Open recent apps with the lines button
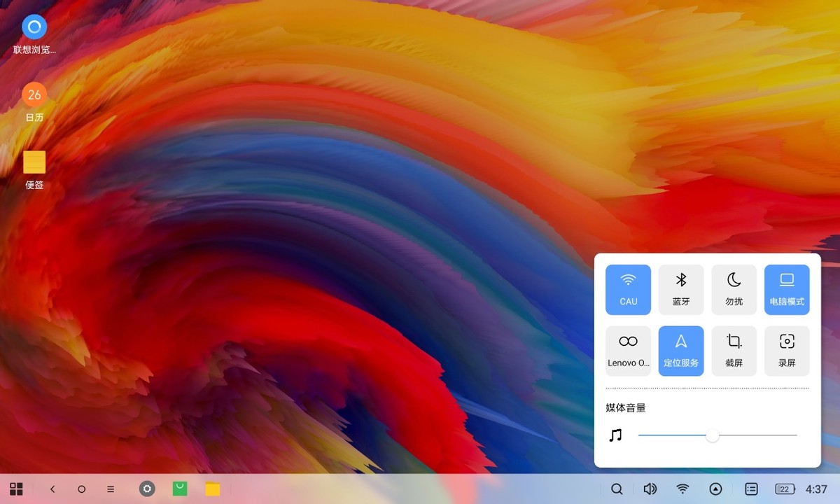The image size is (840, 504). [110, 489]
